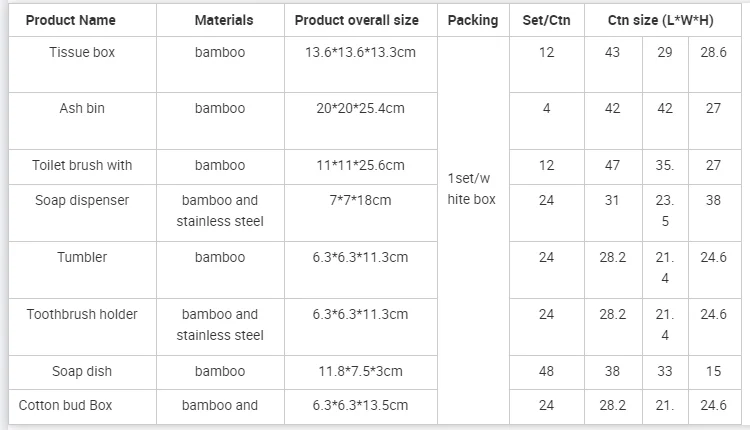750x430 pixels.
Task: Click the Soap dispenser row name
Action: pos(82,200)
